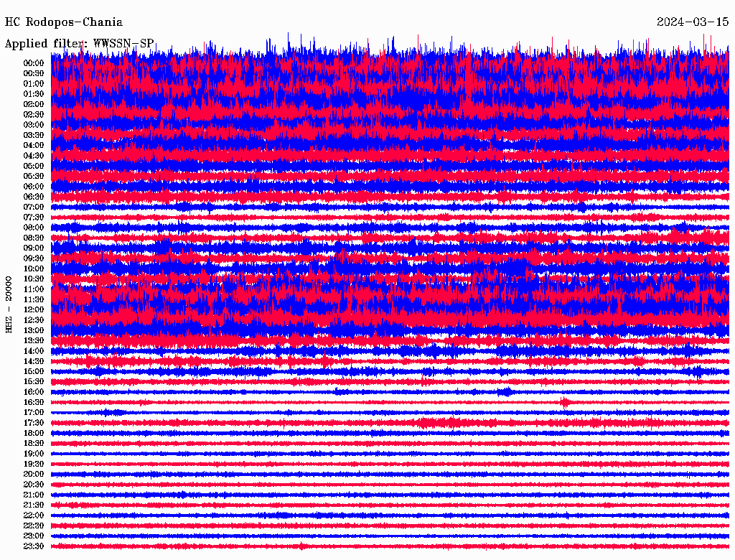Select the 01:30 time label
This screenshot has height=560, width=735.
34,94
